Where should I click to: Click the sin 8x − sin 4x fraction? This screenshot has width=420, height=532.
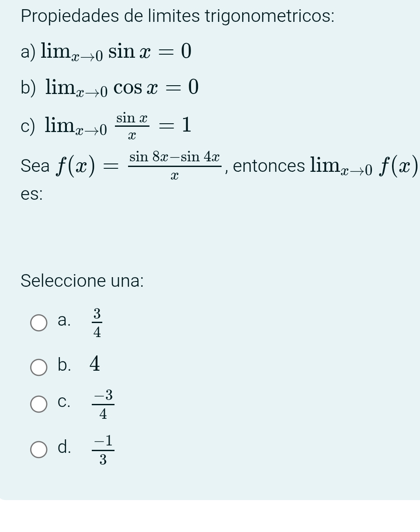tap(174, 166)
